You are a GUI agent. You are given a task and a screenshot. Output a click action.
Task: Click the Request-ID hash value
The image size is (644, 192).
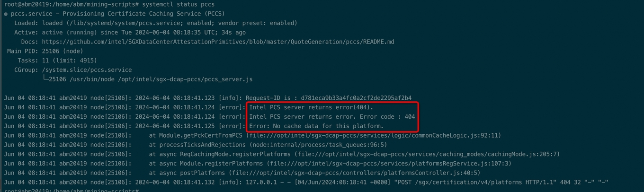tap(356, 98)
